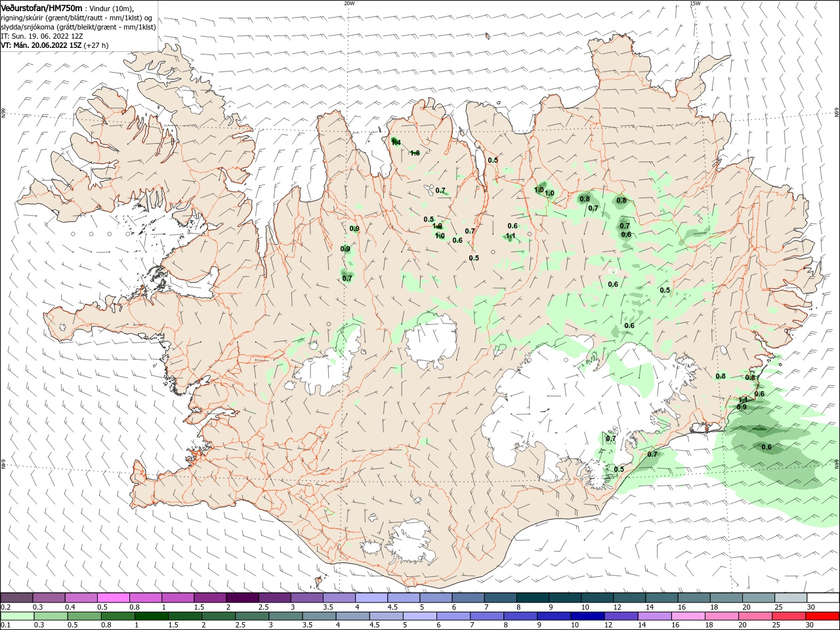Select the 'Vindur (10m)' label in header
This screenshot has width=840, height=630.
point(111,8)
